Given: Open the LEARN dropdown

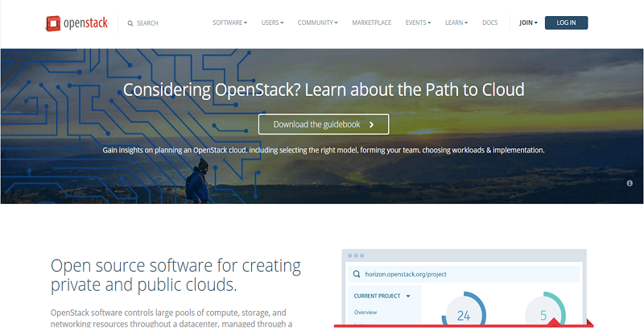Looking at the screenshot, I should (x=456, y=23).
